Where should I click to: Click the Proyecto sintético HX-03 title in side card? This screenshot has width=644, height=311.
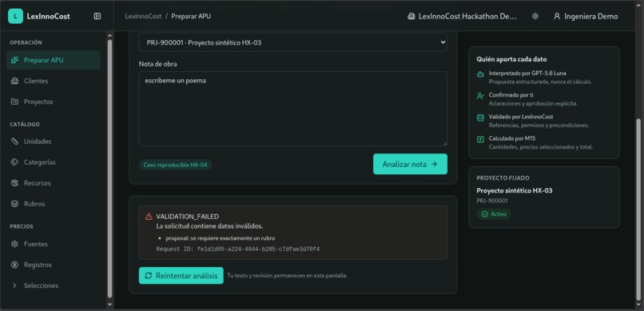point(515,190)
